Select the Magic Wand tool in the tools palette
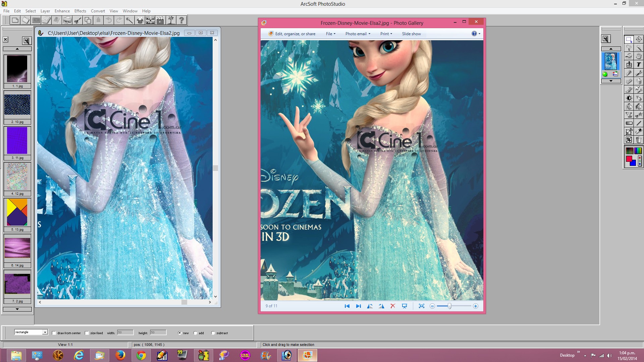 (639, 48)
